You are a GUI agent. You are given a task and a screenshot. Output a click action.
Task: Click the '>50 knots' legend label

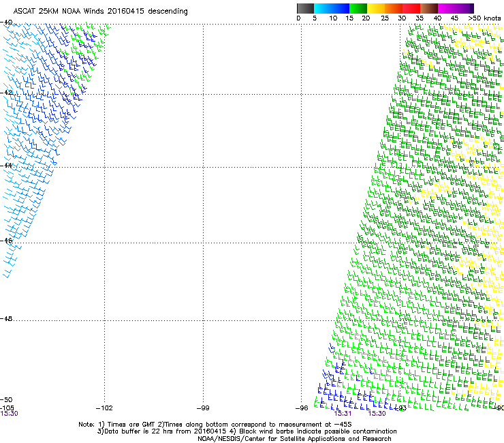point(484,18)
